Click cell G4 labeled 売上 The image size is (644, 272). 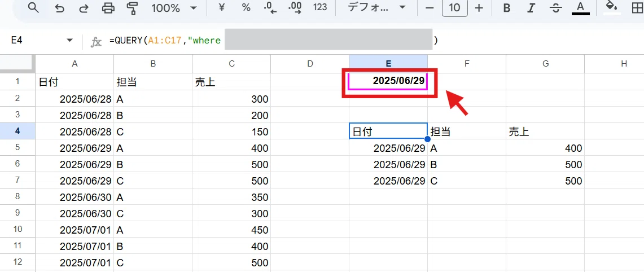click(545, 131)
